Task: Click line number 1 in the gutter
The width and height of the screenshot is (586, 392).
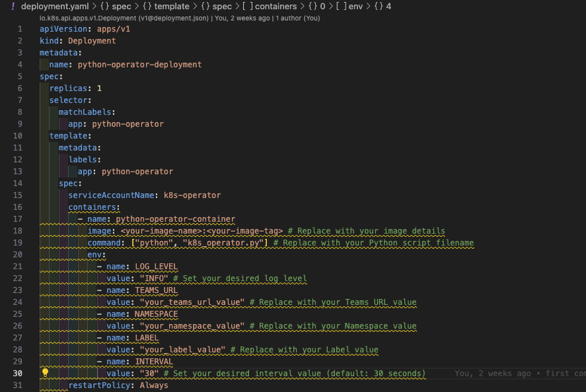Action: pyautogui.click(x=20, y=29)
